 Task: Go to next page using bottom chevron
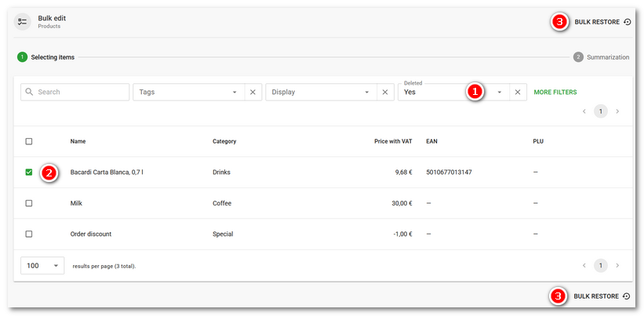pos(617,266)
